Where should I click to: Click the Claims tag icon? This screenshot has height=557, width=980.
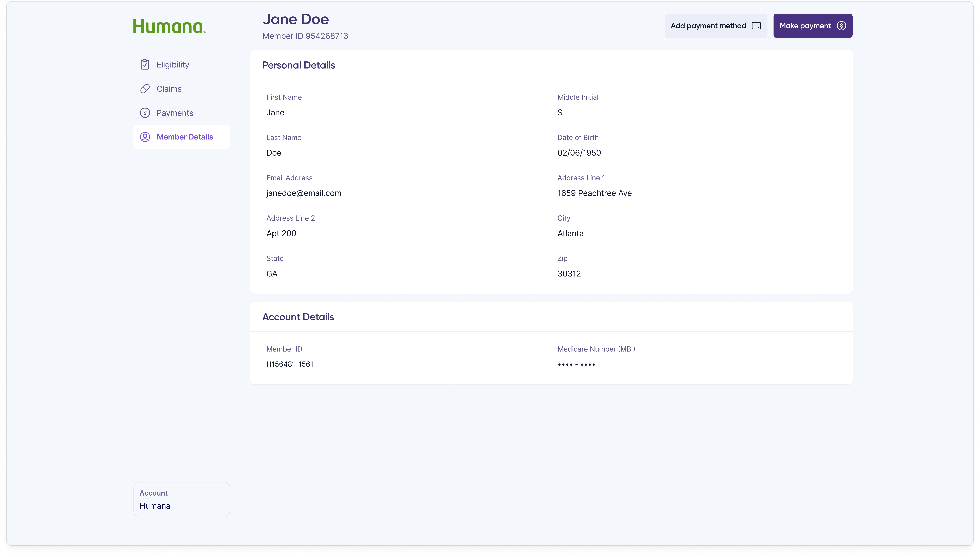pos(145,88)
